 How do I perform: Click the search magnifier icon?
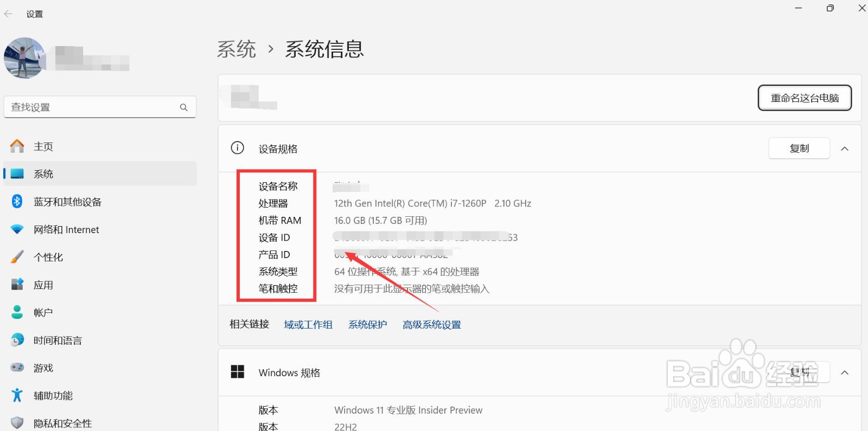click(184, 107)
